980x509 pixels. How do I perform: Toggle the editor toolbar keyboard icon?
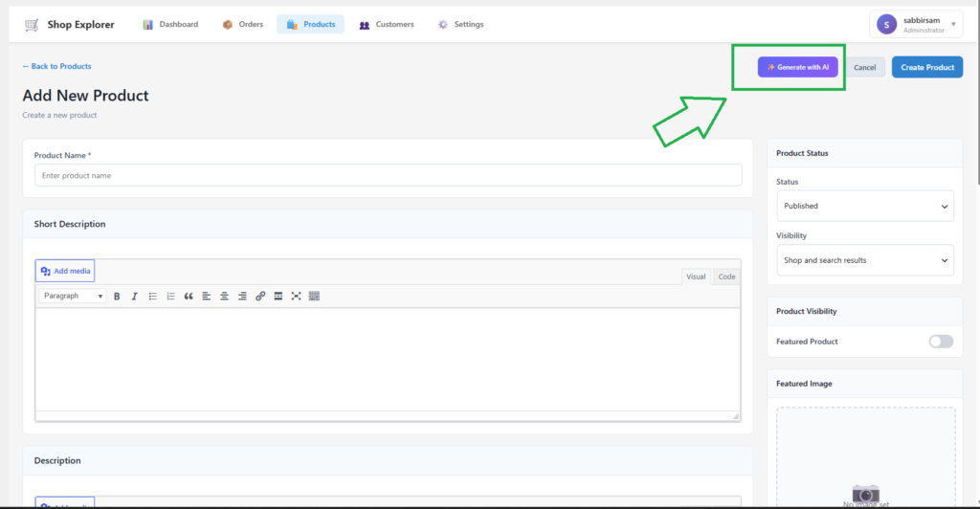(x=314, y=296)
